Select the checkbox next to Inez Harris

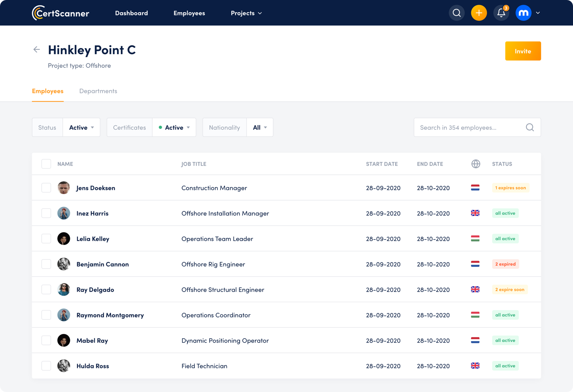(46, 213)
